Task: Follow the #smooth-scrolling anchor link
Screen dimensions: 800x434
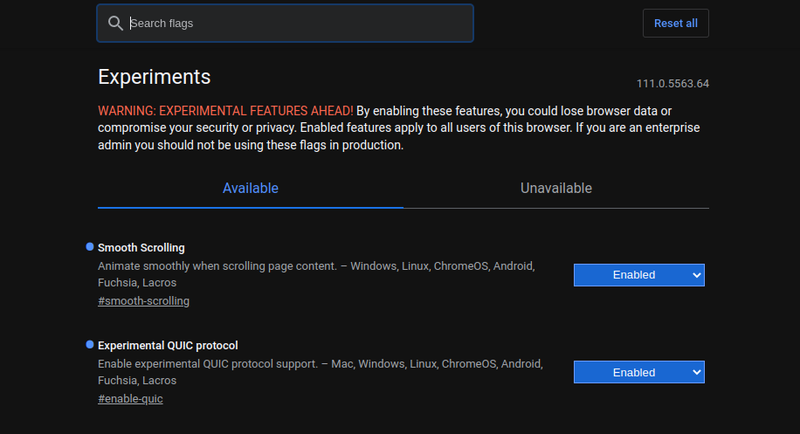Action: (x=143, y=301)
